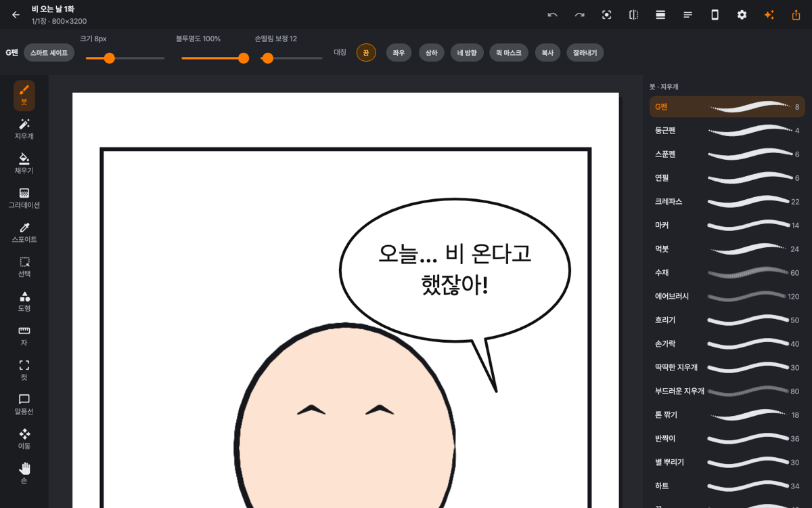Pick the 하트 heart brush
Image resolution: width=812 pixels, height=508 pixels.
(727, 486)
